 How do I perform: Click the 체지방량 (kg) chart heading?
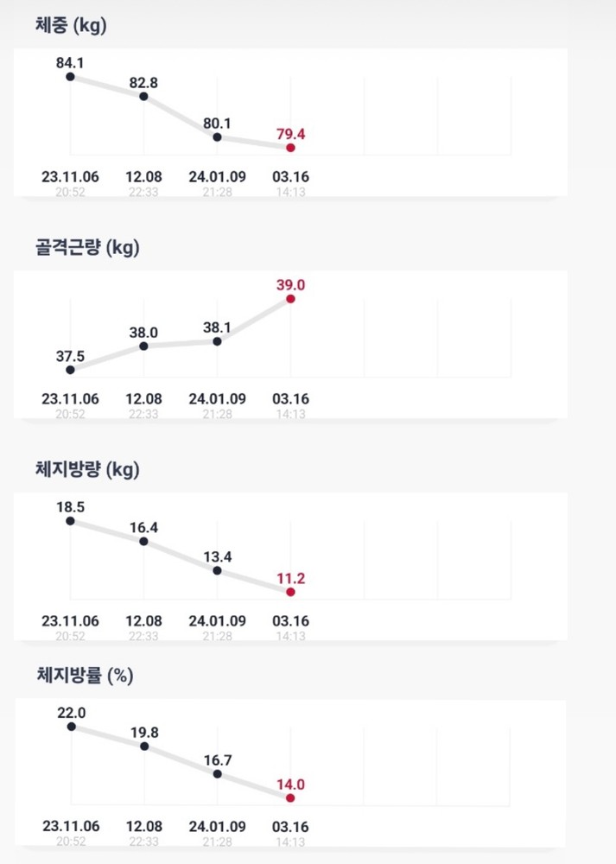click(x=82, y=470)
